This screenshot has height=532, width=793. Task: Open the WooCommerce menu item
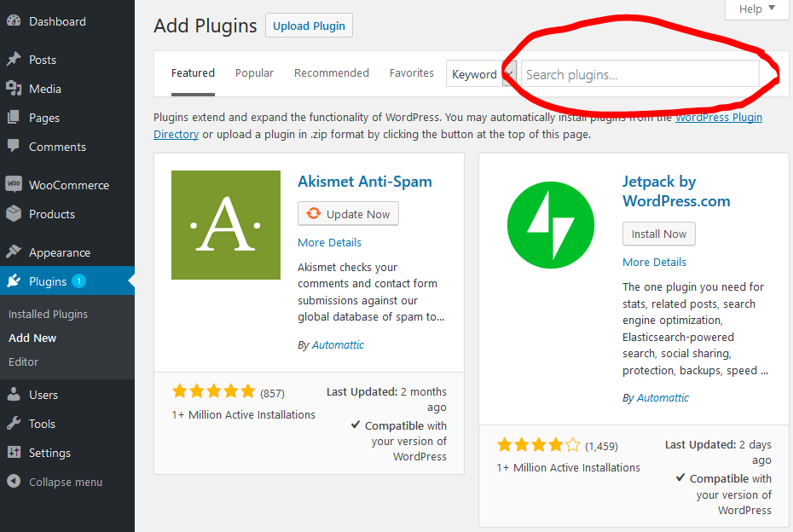pos(67,185)
